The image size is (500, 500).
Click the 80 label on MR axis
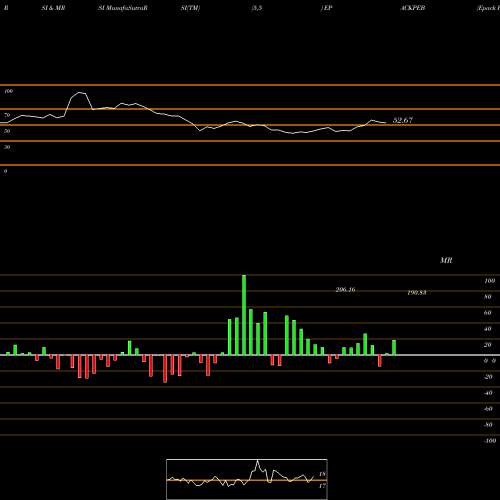(x=488, y=297)
